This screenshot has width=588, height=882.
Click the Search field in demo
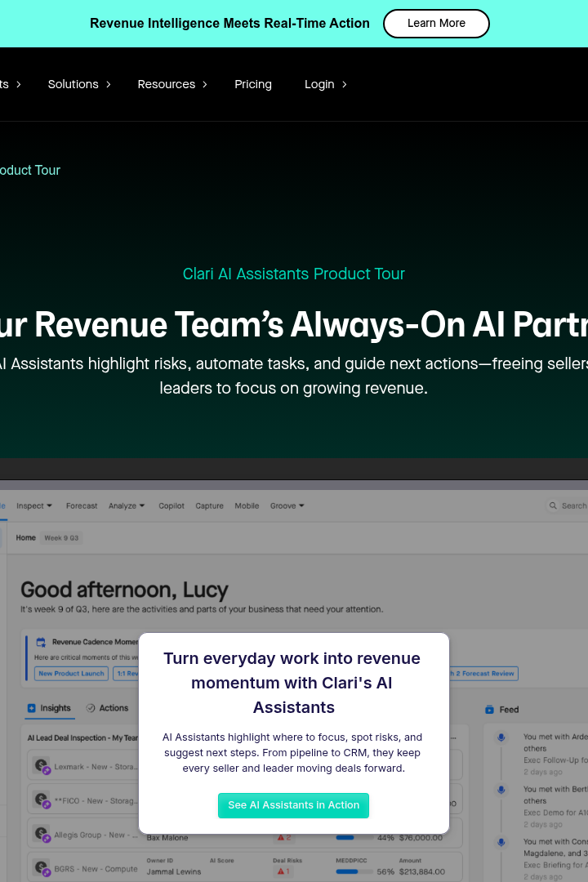point(568,506)
